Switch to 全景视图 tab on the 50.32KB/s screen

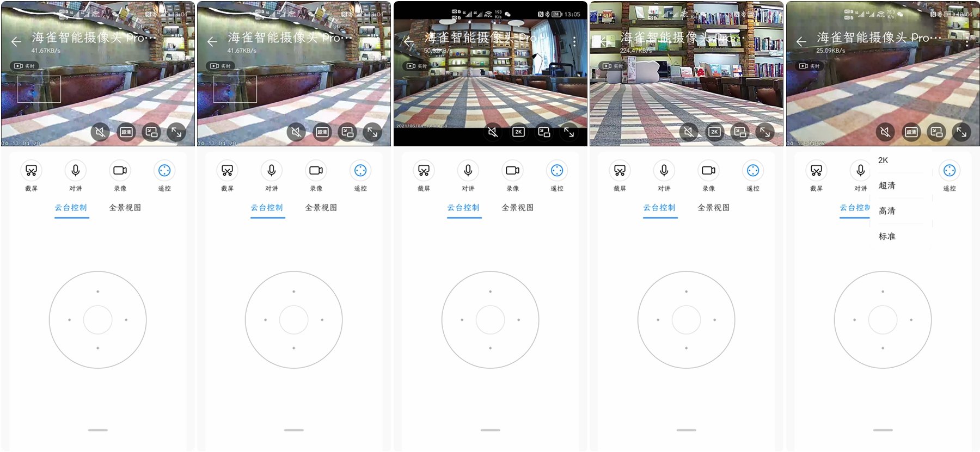tap(518, 208)
